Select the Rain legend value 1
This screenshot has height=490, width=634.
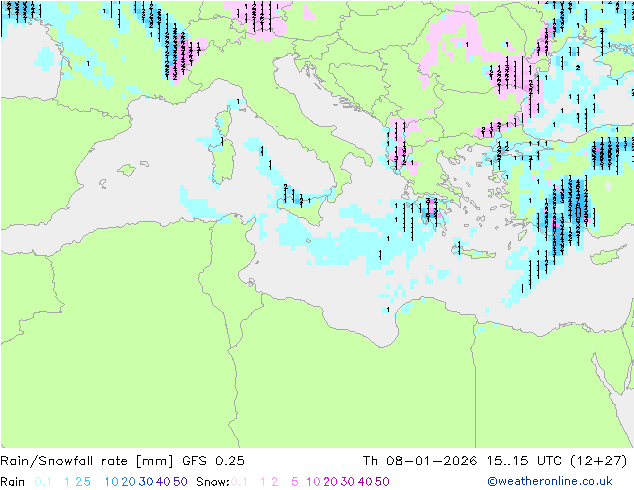click(67, 482)
